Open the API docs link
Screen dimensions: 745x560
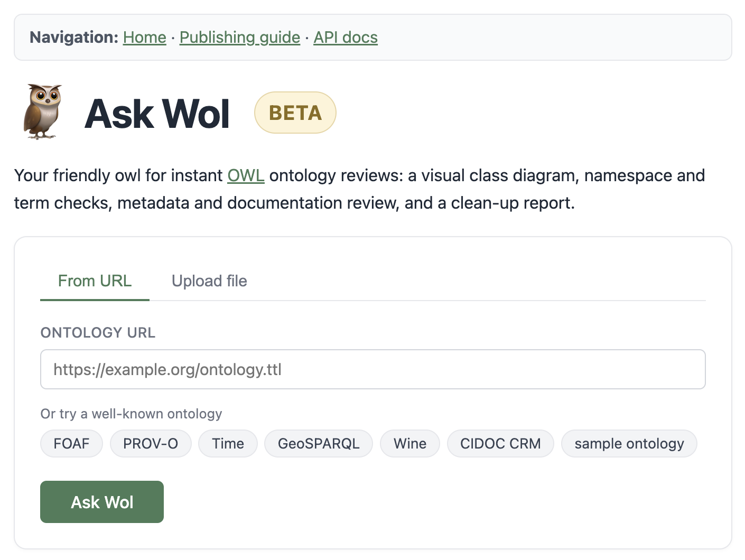346,38
